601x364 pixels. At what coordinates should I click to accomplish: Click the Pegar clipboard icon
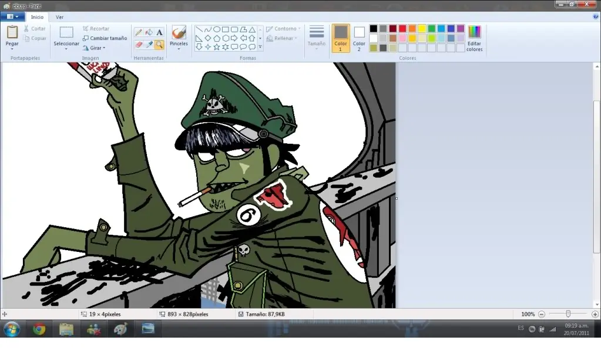pos(12,32)
